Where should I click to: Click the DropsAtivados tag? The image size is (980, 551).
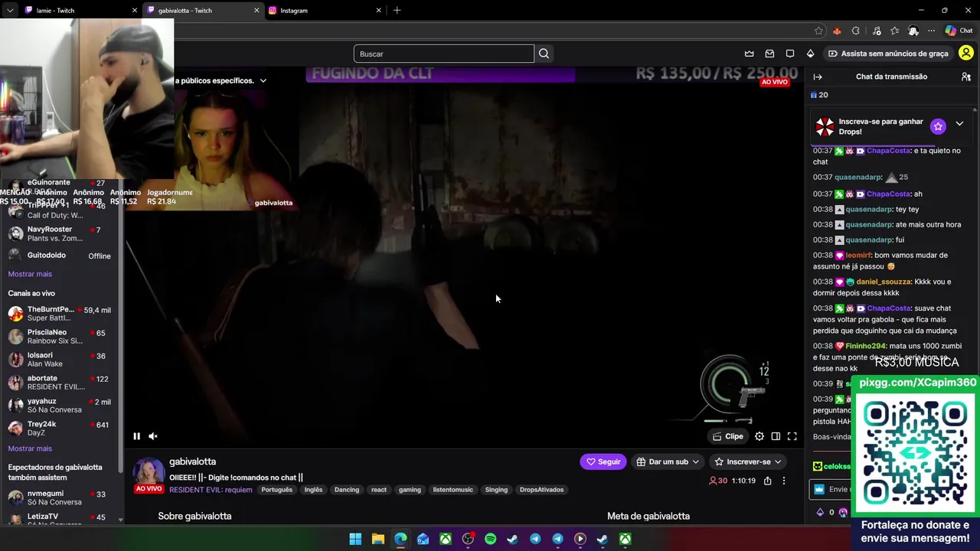pos(541,490)
